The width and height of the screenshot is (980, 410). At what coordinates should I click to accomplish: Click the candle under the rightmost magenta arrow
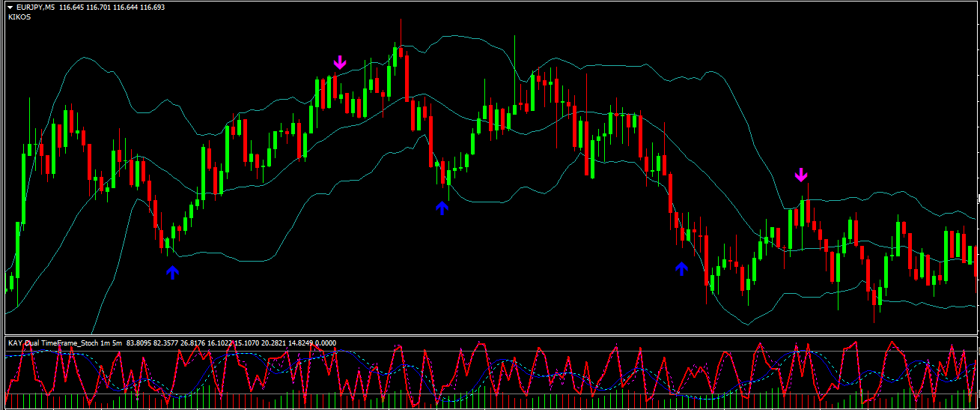802,212
